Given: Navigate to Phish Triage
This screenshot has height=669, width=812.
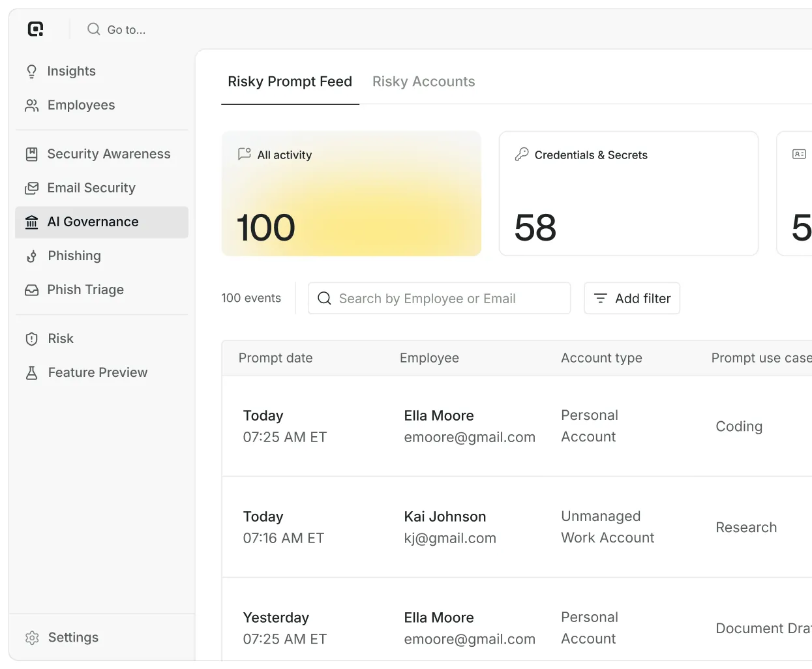Looking at the screenshot, I should coord(102,290).
